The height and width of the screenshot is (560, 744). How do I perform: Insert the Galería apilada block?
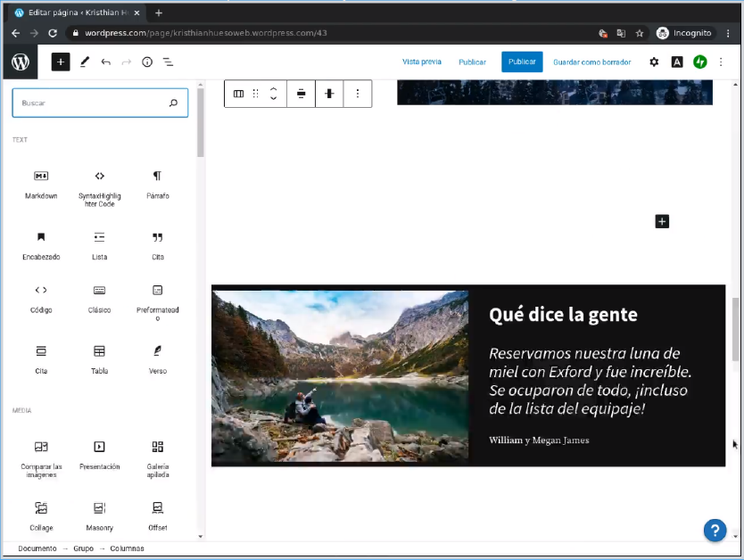pyautogui.click(x=158, y=459)
